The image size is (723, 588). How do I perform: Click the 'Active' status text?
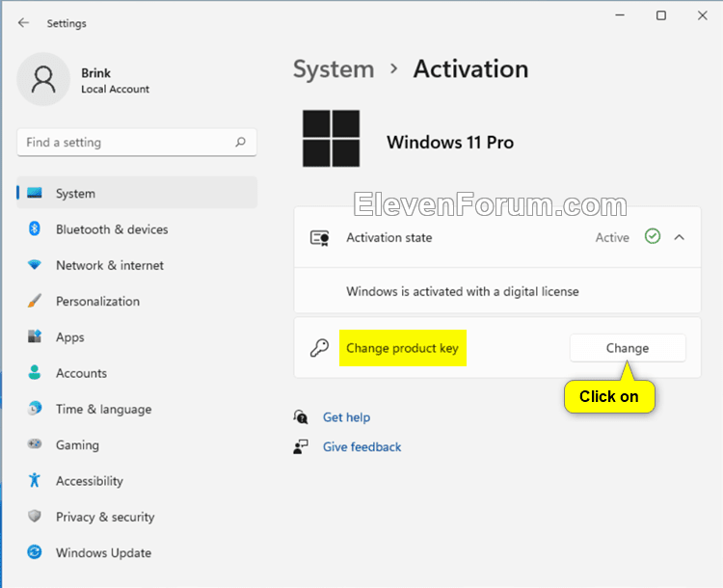click(x=612, y=237)
